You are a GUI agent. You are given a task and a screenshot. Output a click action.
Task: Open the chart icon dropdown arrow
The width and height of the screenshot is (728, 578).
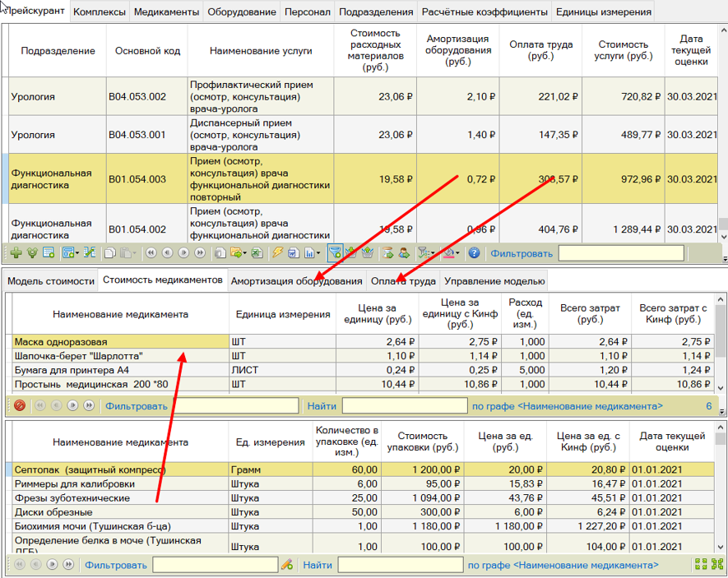[x=318, y=252]
